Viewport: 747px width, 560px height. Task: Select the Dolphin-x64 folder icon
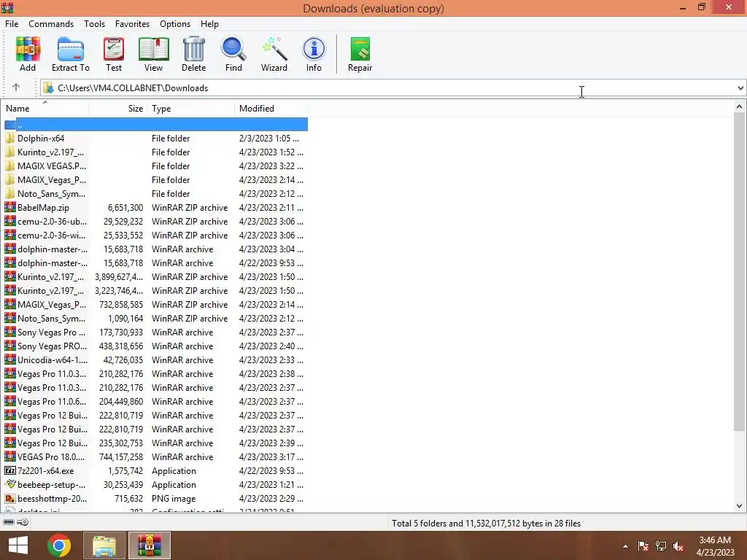tap(10, 138)
